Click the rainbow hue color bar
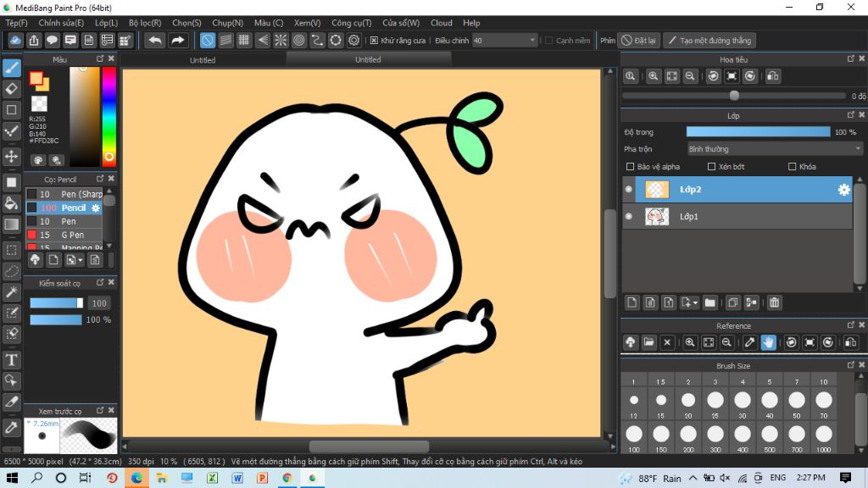The image size is (868, 488). pos(108,115)
